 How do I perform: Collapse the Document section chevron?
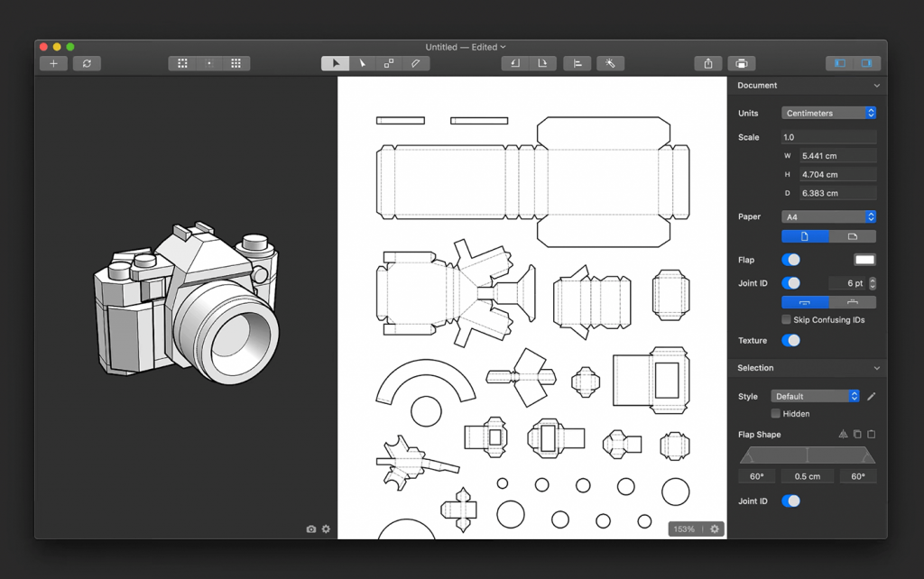[x=877, y=86]
